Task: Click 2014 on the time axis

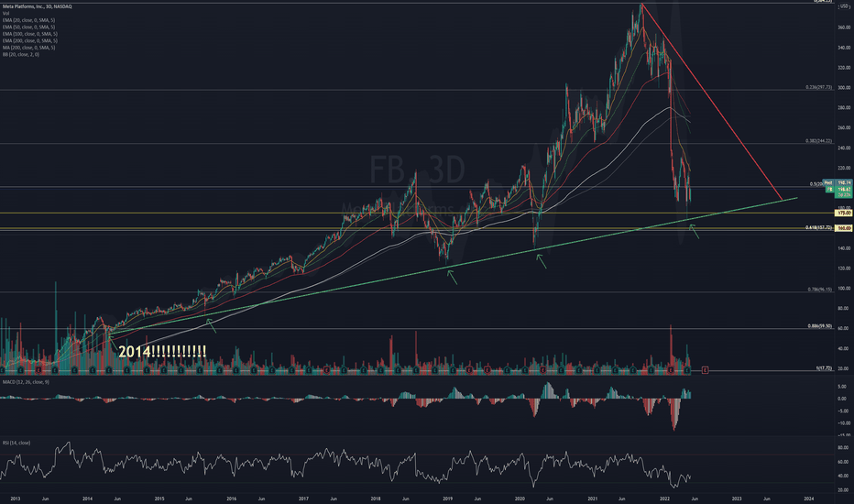Action: 87,499
